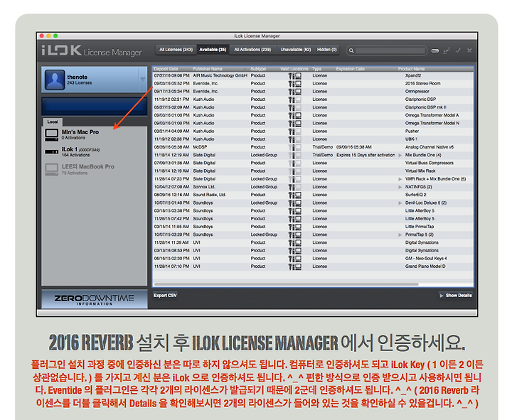
Task: Click the Sonnox Ltd. publisher cell
Action: pyautogui.click(x=204, y=187)
